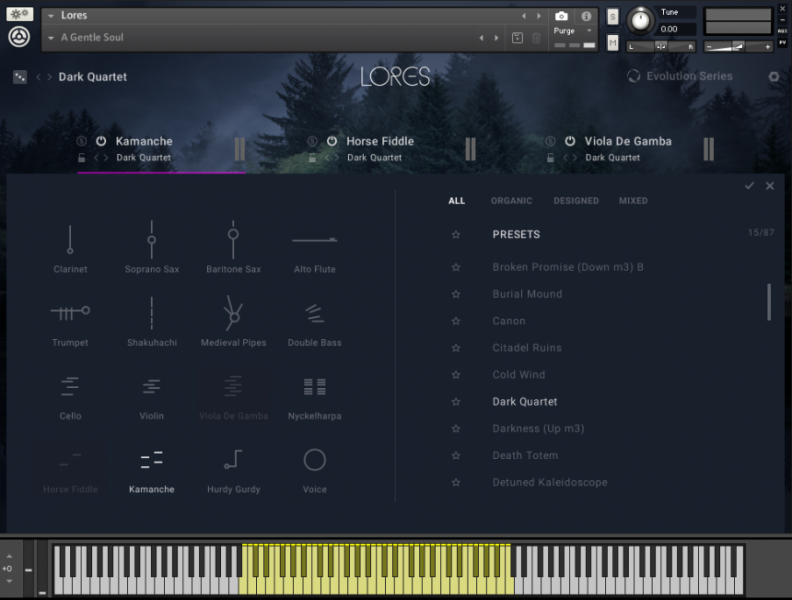
Task: Open the instrument info icon
Action: [586, 16]
